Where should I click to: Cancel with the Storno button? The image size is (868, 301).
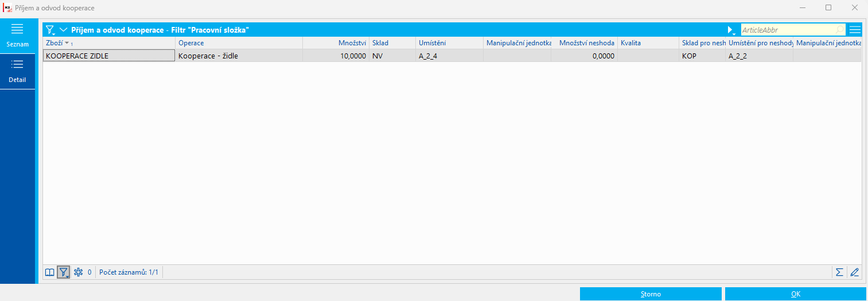pos(651,294)
